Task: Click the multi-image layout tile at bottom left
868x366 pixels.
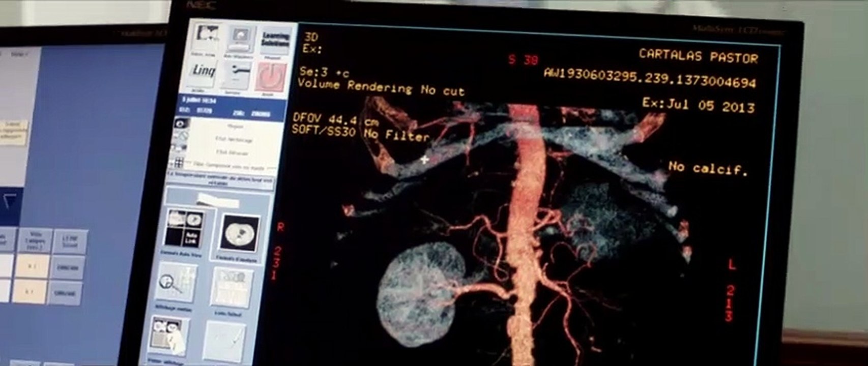Action: coord(169,336)
